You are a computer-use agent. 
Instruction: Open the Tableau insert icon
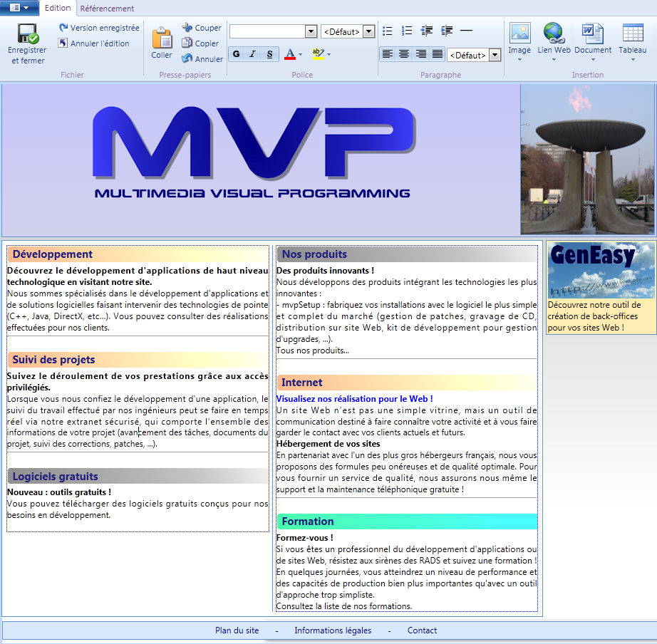[632, 34]
